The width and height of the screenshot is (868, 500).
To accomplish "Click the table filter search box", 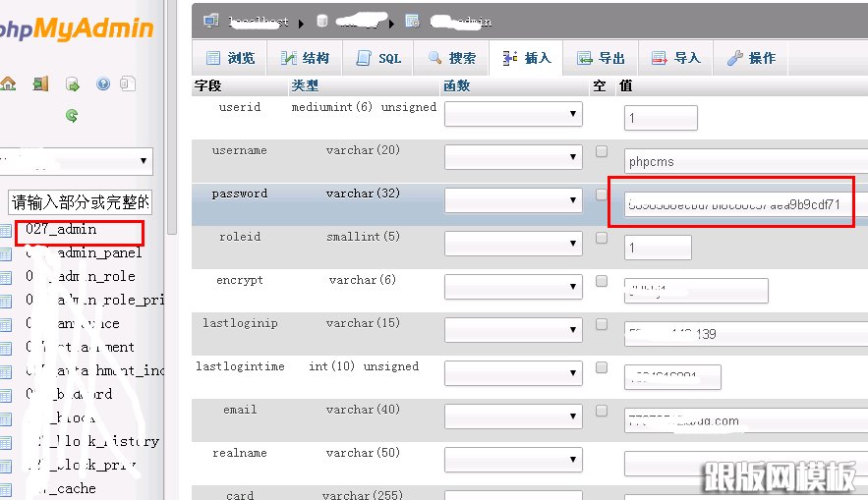I will click(79, 203).
